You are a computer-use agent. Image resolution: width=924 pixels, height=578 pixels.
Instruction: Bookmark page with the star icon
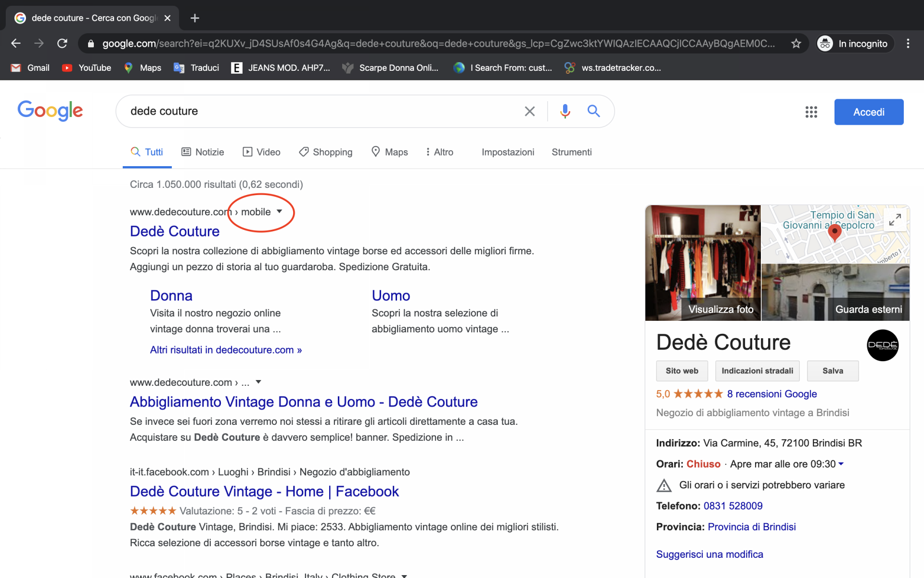tap(796, 44)
